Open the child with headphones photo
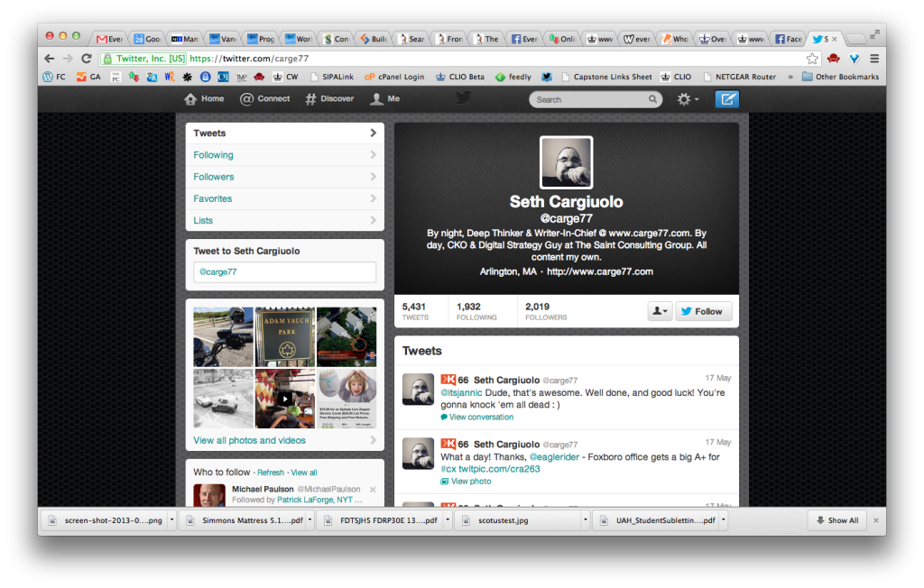 [346, 399]
